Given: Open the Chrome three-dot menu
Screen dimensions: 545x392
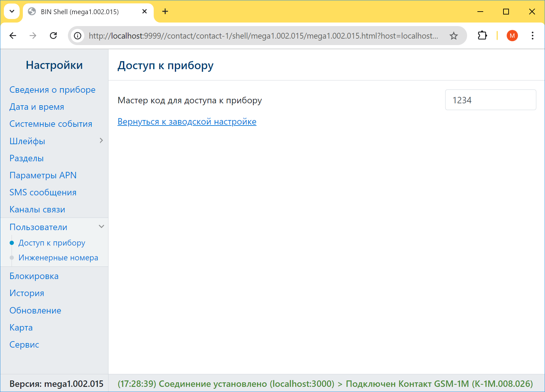Looking at the screenshot, I should tap(532, 36).
